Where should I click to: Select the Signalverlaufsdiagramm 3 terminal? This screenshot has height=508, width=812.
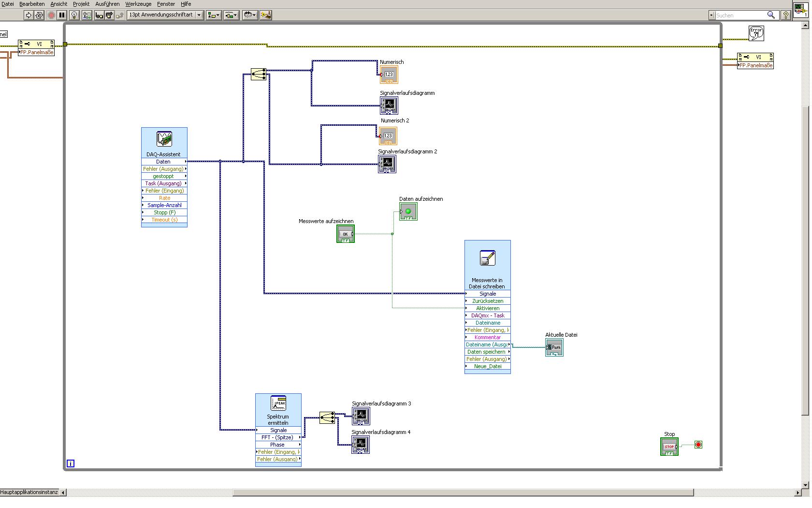click(361, 416)
